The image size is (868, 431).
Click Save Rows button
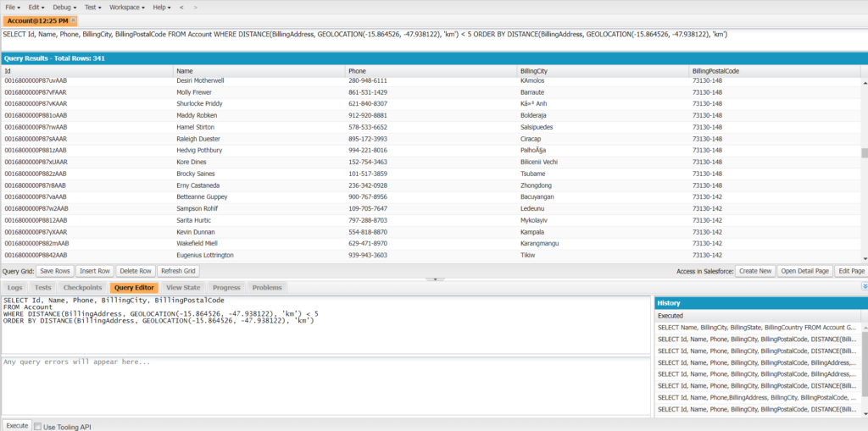pyautogui.click(x=55, y=271)
